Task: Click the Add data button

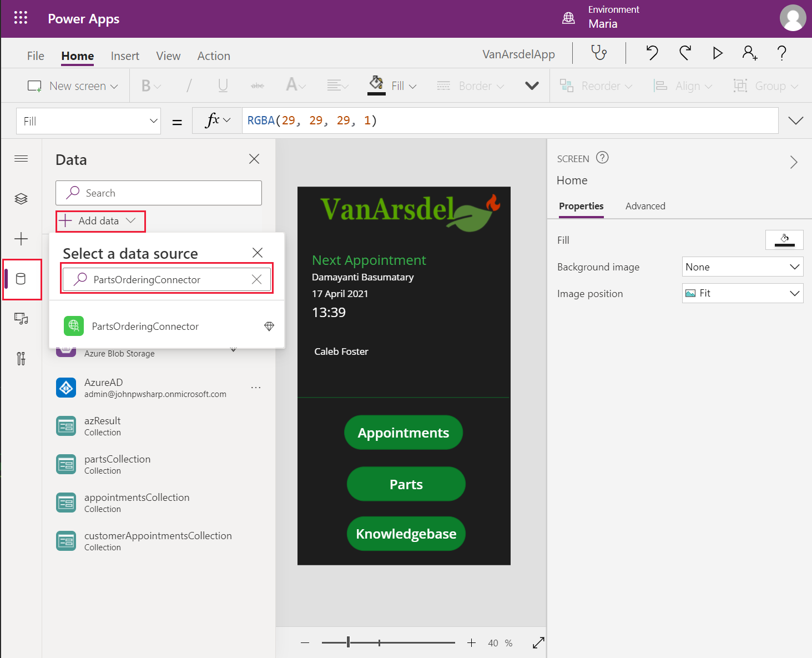Action: point(100,221)
